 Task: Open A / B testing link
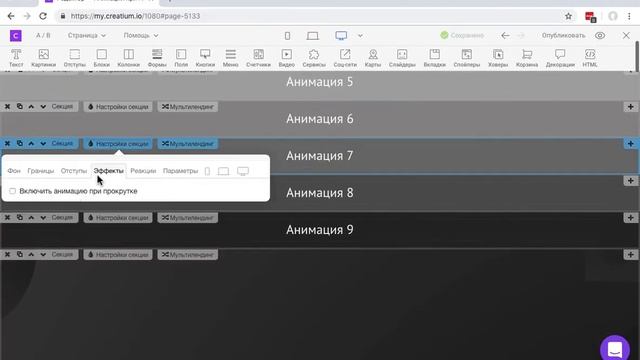[43, 36]
